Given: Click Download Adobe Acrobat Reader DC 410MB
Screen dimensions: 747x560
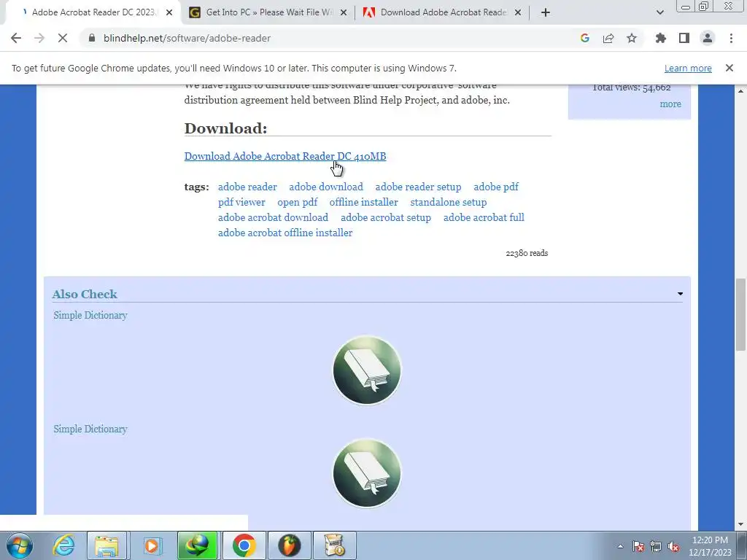Looking at the screenshot, I should pyautogui.click(x=285, y=156).
